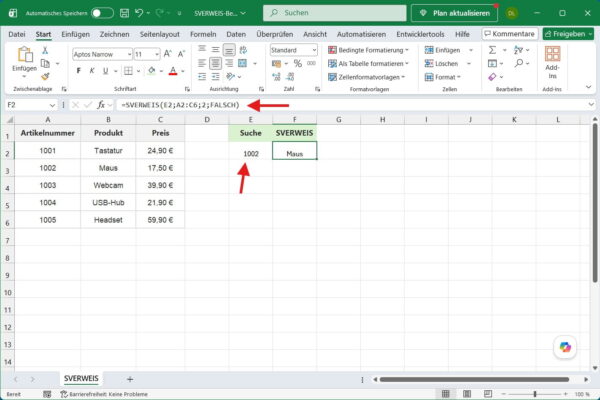The image size is (600, 400).
Task: Click the AutoSum sigma icon
Action: (492, 50)
